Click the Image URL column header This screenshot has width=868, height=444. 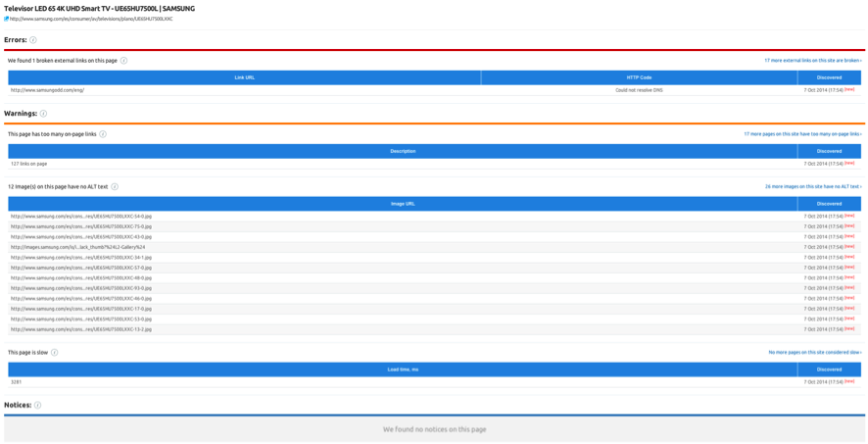tap(403, 204)
